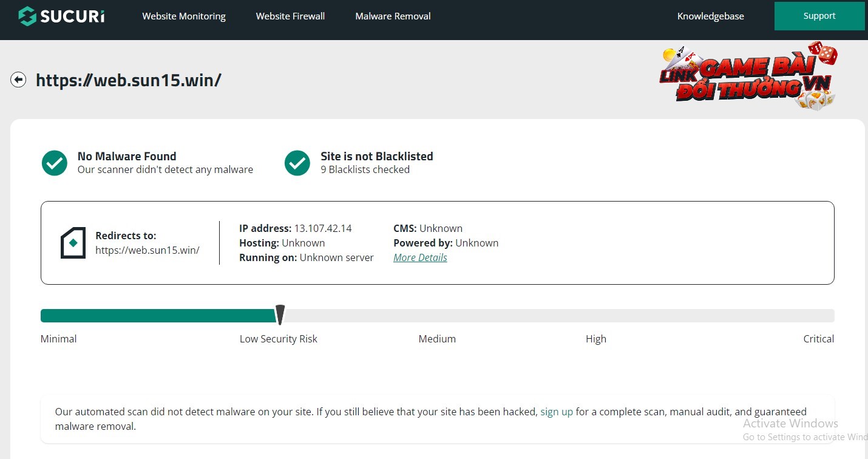Click Running on: Unknown server text
The image size is (868, 459).
(307, 257)
